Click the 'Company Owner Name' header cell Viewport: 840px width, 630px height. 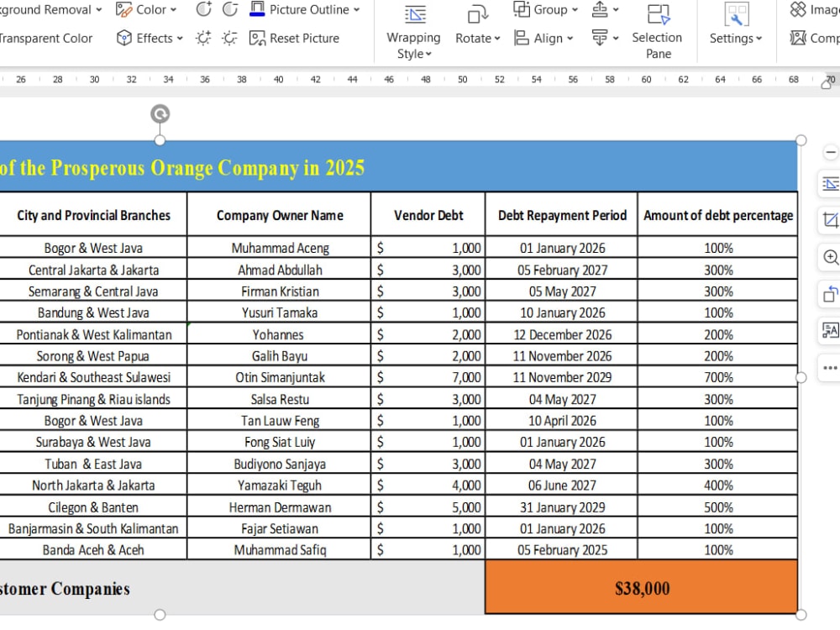(280, 215)
